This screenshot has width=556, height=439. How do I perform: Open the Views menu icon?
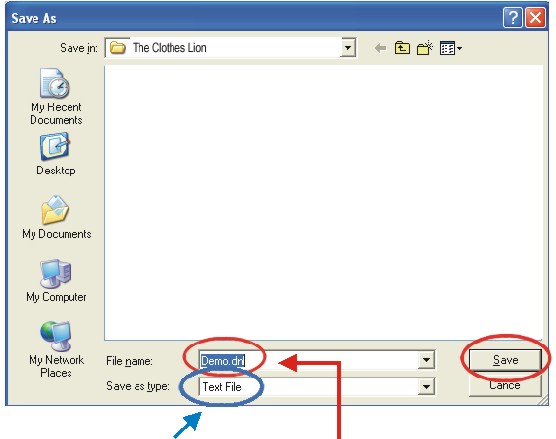[447, 48]
